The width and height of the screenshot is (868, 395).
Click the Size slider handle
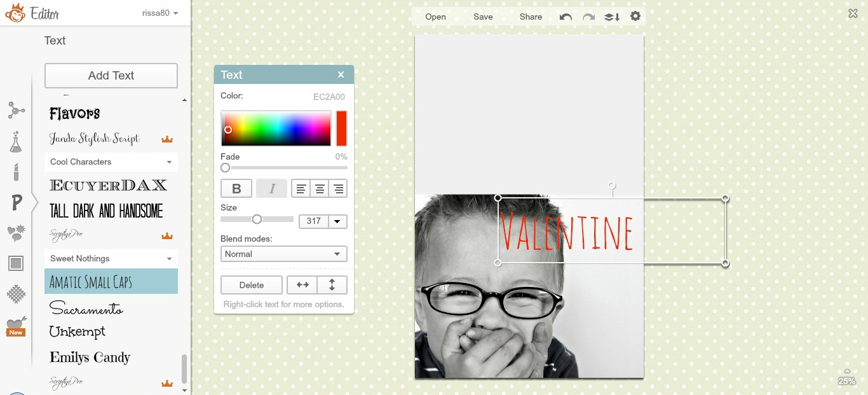tap(257, 219)
